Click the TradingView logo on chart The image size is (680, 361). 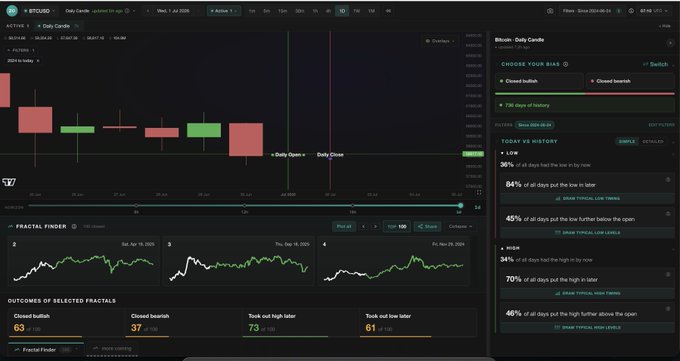(x=9, y=182)
